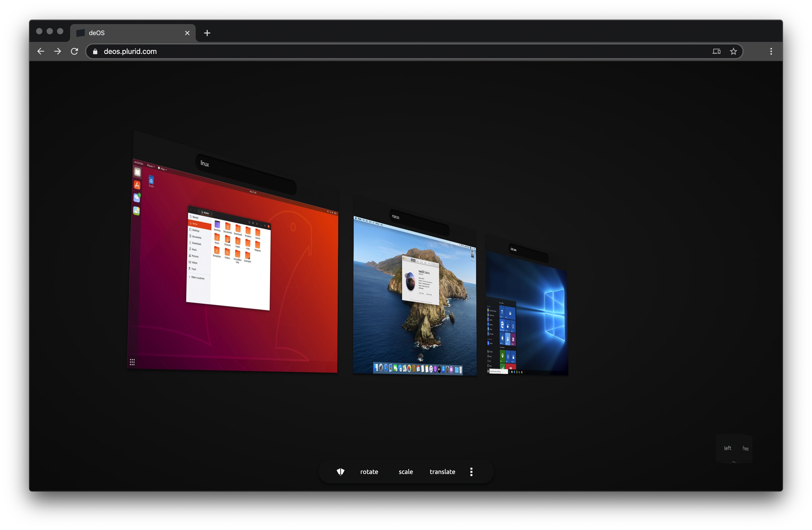Reload the deOS page
Image resolution: width=812 pixels, height=530 pixels.
74,51
